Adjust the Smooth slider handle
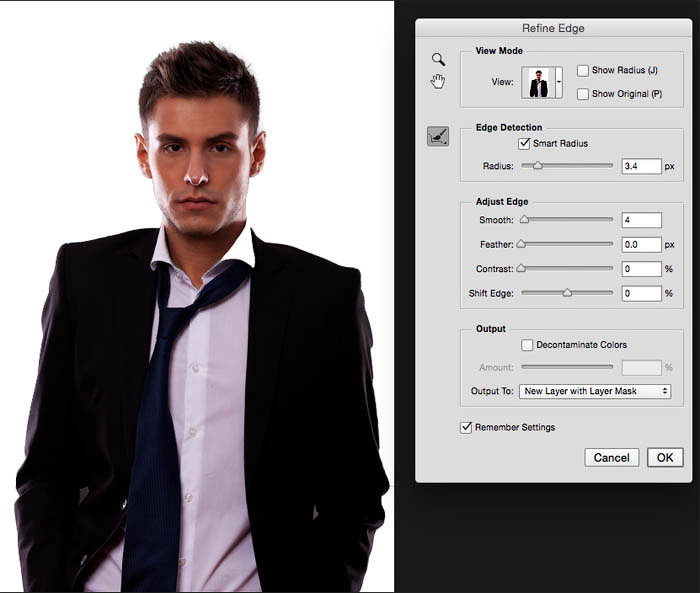Screen dimensions: 700x593 pos(525,220)
